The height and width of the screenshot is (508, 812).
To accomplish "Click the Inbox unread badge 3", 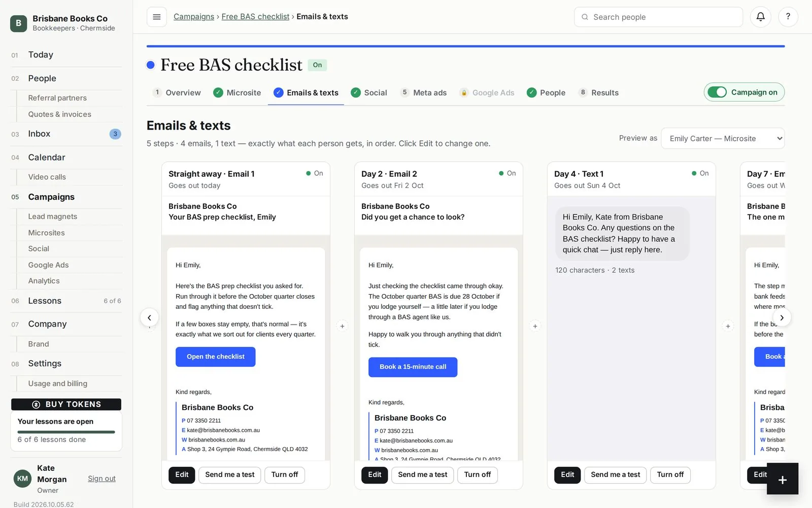I will pyautogui.click(x=115, y=134).
